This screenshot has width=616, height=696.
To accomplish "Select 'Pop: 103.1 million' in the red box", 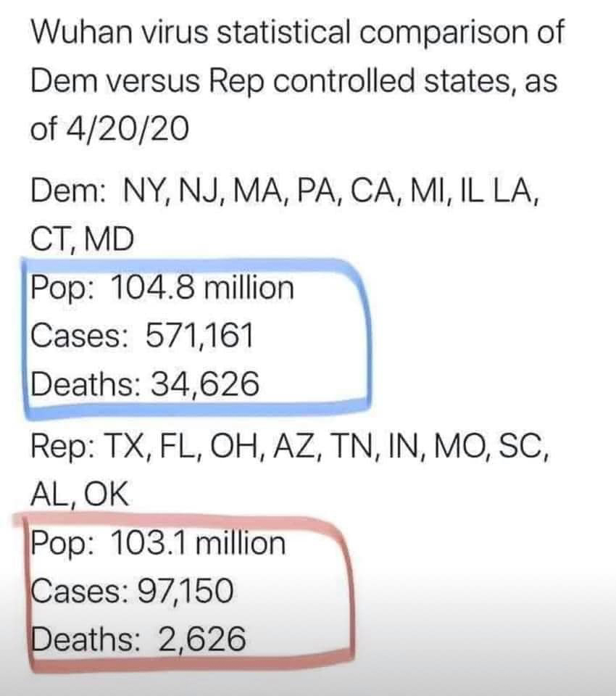I will (x=158, y=543).
